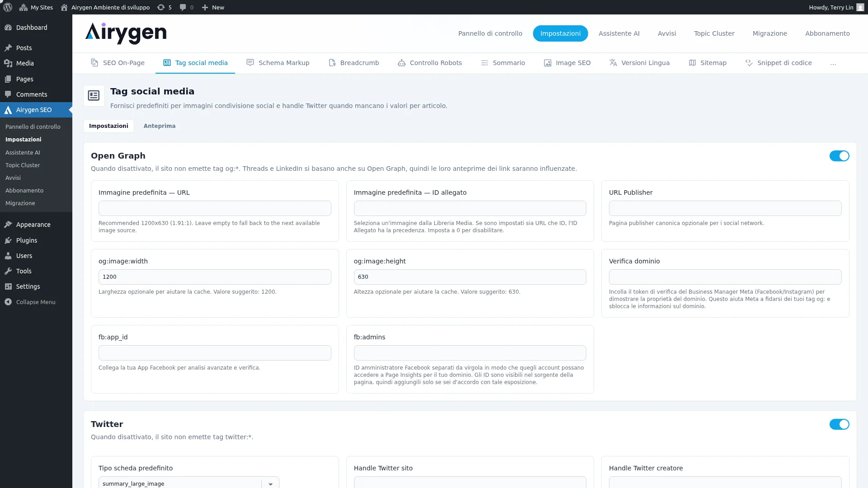This screenshot has width=868, height=488.
Task: Click the Plugins plug icon
Action: (x=8, y=240)
